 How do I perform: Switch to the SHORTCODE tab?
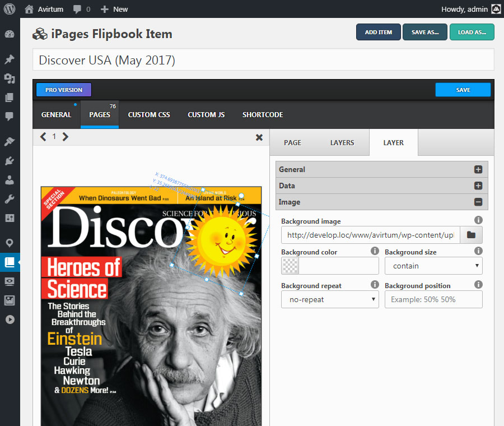pos(263,115)
